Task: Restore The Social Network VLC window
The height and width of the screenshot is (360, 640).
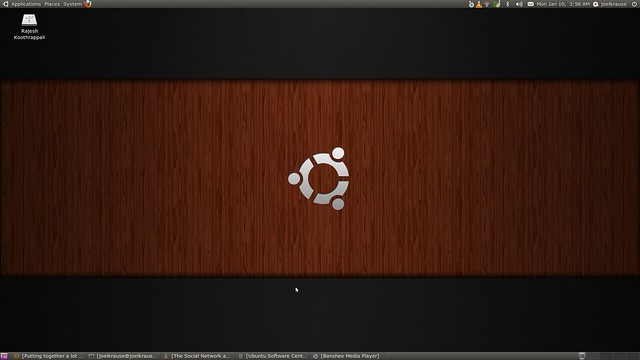Action: pyautogui.click(x=197, y=356)
